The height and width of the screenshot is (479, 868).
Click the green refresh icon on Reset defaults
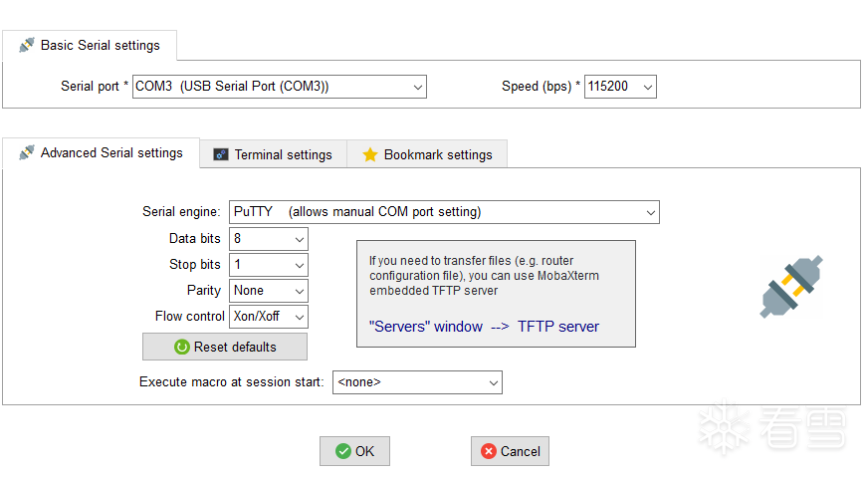(182, 347)
